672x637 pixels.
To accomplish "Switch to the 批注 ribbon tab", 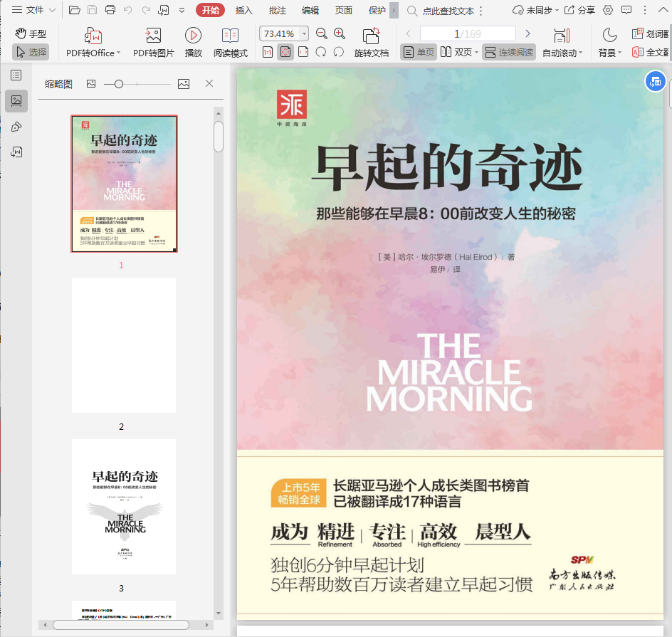I will (278, 10).
